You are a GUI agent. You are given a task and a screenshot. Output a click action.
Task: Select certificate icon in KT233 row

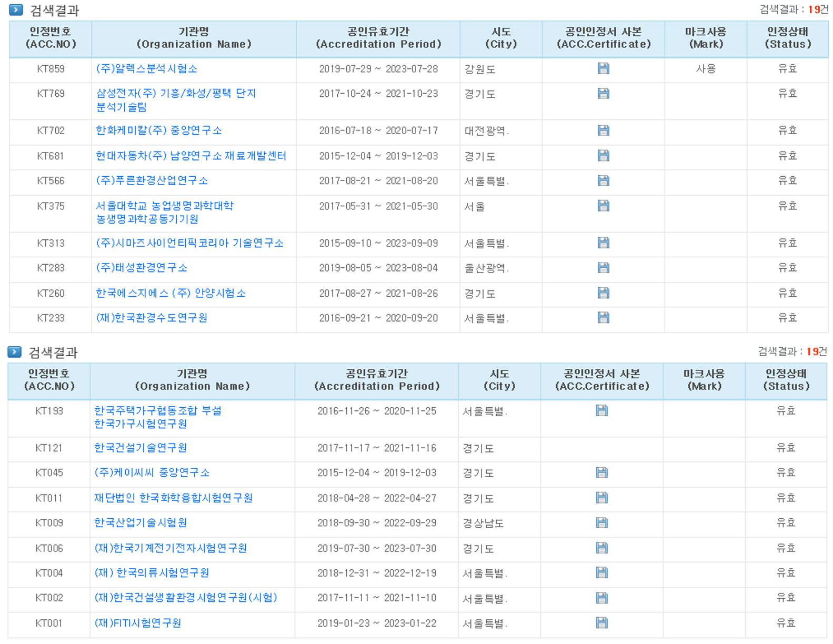[603, 318]
